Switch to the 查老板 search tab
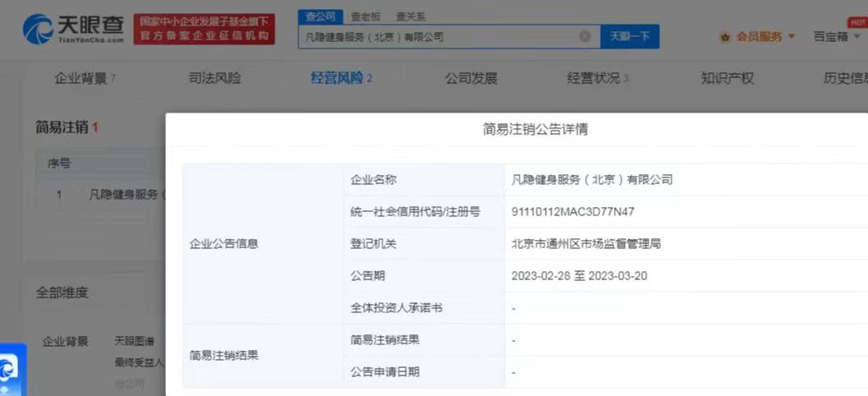 point(366,16)
